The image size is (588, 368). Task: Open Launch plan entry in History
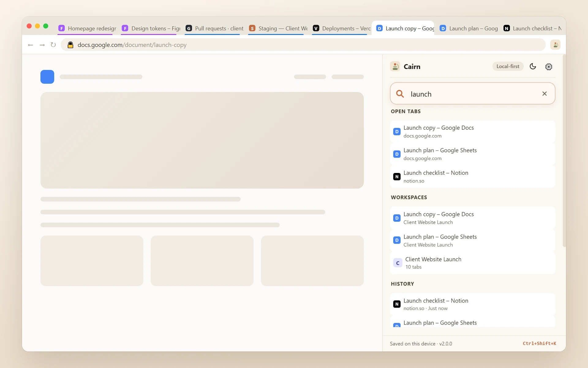point(473,322)
